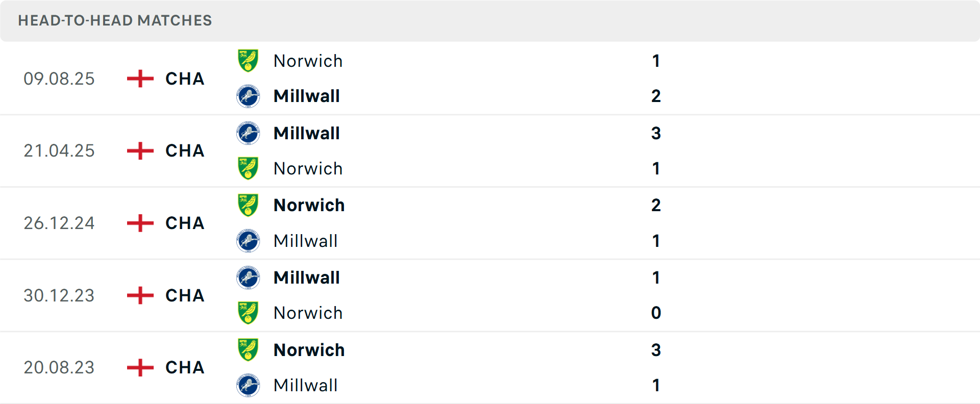This screenshot has width=980, height=404.
Task: Select the Norwich crest in the 20.08.23 fixture
Action: [249, 350]
